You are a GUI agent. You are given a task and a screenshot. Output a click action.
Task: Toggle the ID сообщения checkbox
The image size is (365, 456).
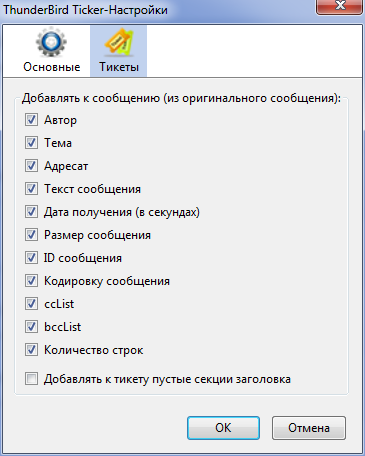point(31,258)
